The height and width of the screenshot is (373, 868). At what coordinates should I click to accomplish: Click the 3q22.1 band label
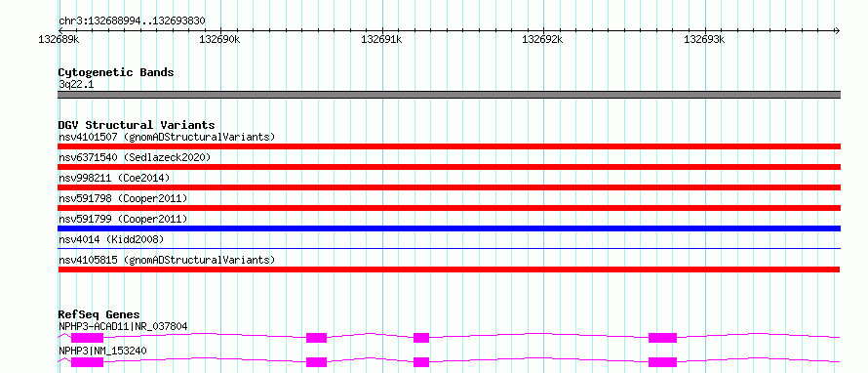[x=75, y=84]
